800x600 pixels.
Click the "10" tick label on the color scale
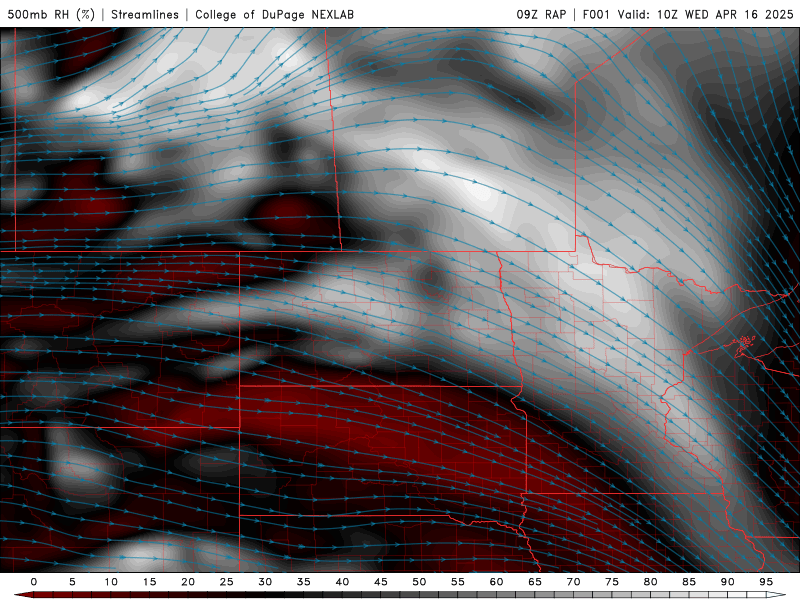point(111,582)
